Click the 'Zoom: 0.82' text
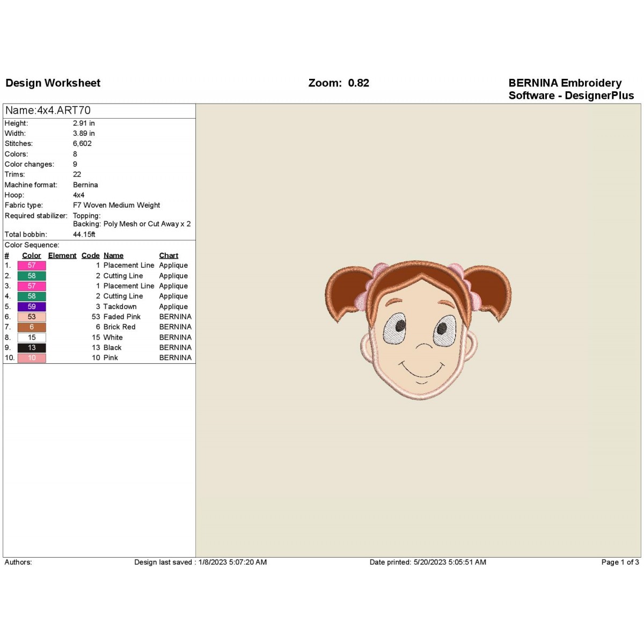Screen dimensions: 644x644 339,83
